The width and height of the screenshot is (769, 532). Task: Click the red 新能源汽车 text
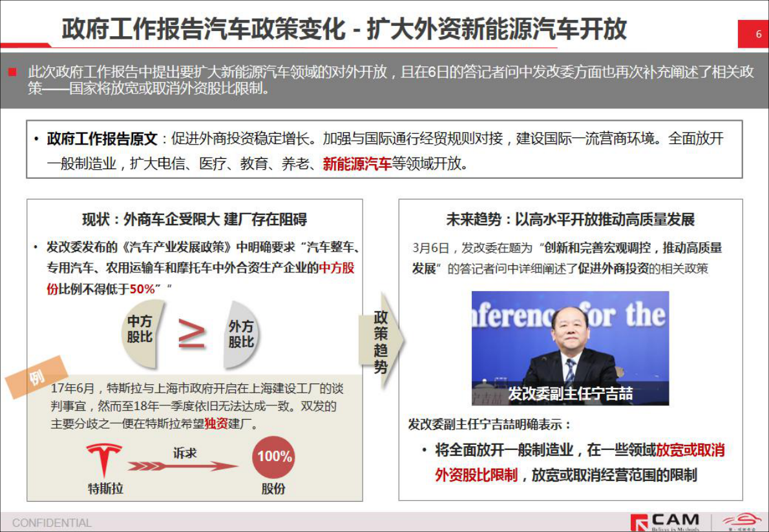click(x=357, y=164)
